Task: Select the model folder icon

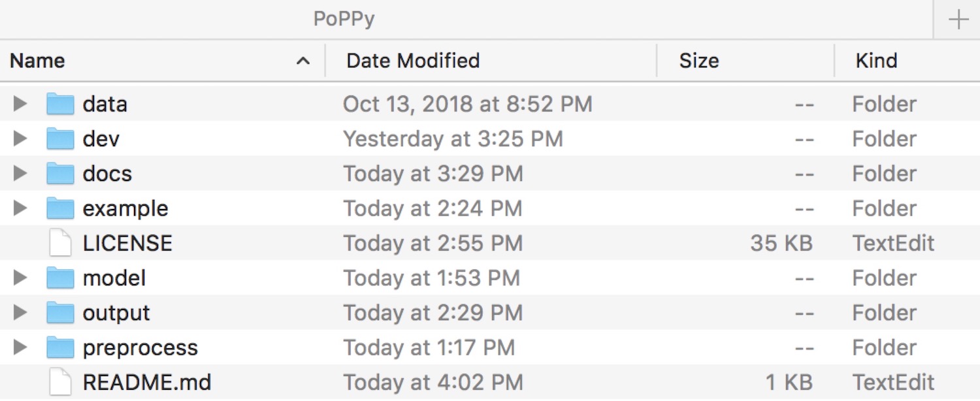Action: pos(60,278)
